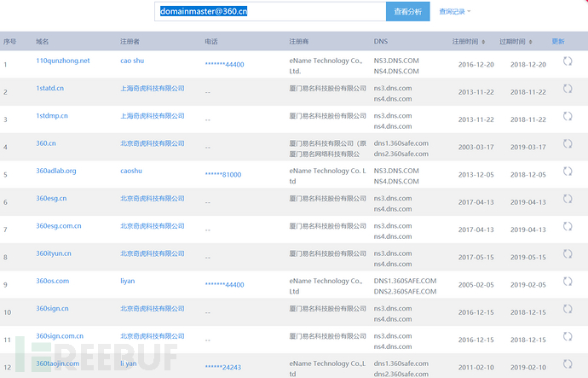
Task: Sort by 注册时间 column arrows
Action: [483, 42]
